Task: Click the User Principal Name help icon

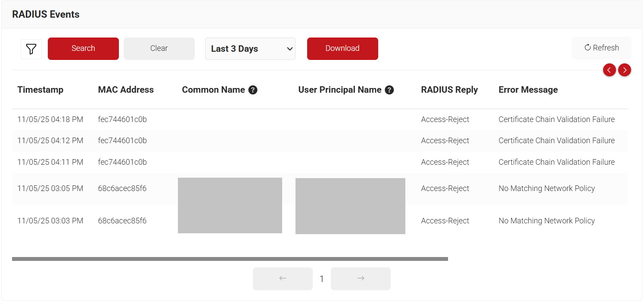Action: (x=389, y=90)
